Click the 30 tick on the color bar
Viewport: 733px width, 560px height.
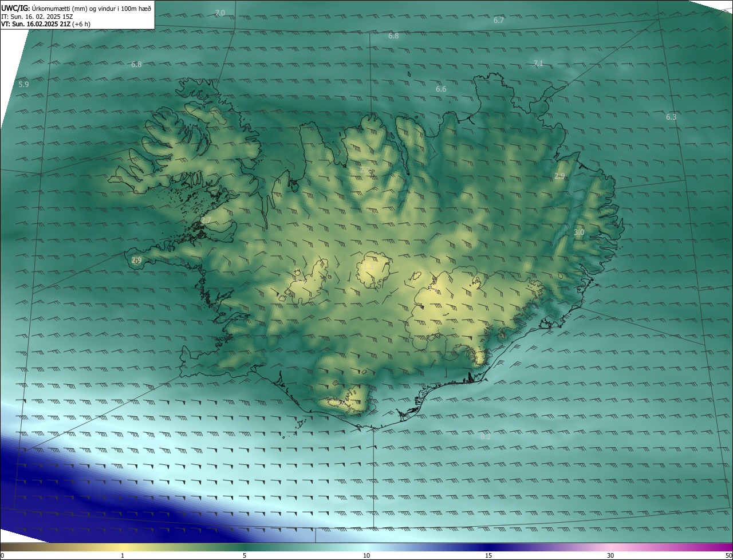[x=610, y=555]
